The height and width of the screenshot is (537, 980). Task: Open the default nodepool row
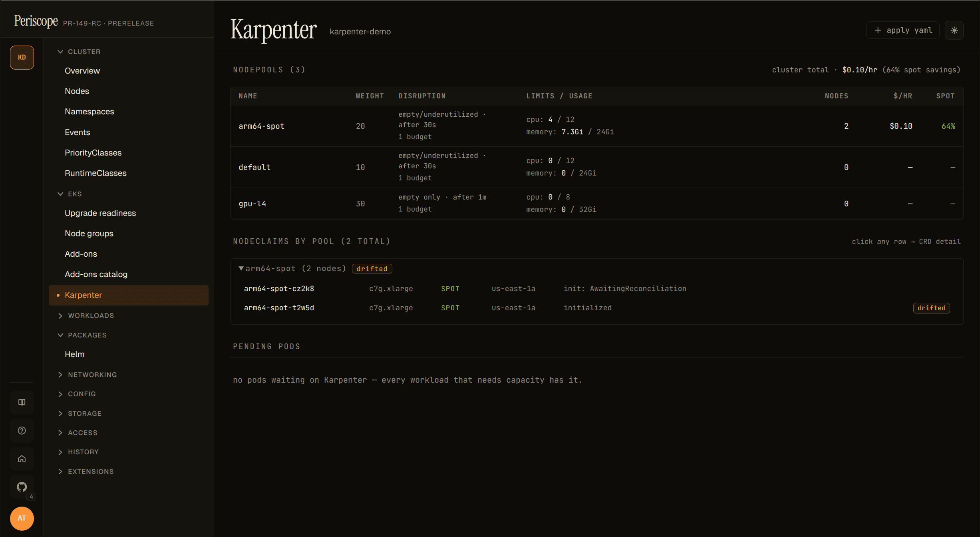[x=596, y=167]
